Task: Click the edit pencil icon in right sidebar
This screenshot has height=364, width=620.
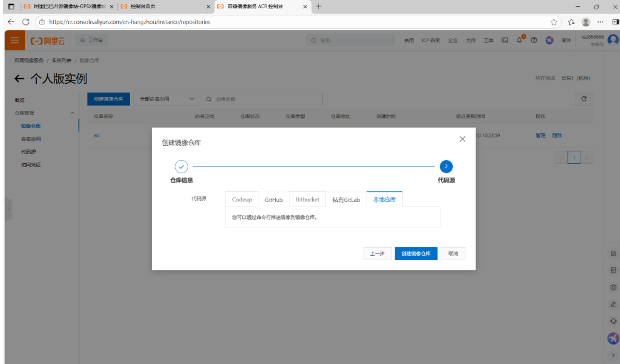Action: 613,304
